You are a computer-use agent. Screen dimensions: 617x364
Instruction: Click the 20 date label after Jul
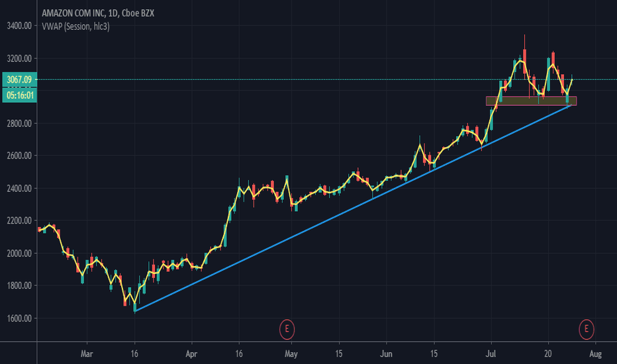[x=548, y=354]
